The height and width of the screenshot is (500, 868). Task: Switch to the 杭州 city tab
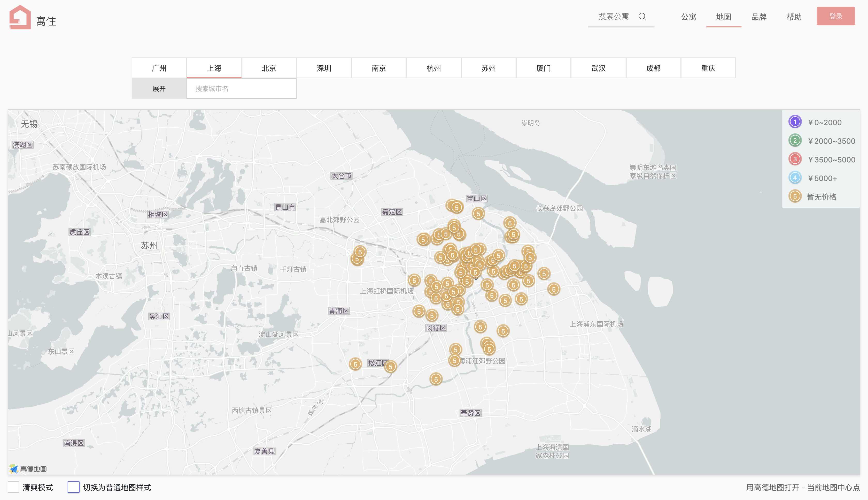pos(433,68)
